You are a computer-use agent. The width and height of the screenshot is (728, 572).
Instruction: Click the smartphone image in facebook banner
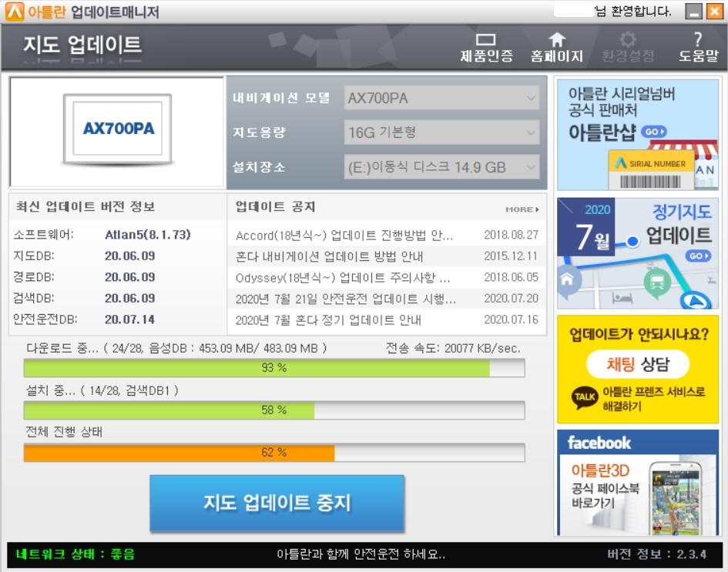coord(676,499)
